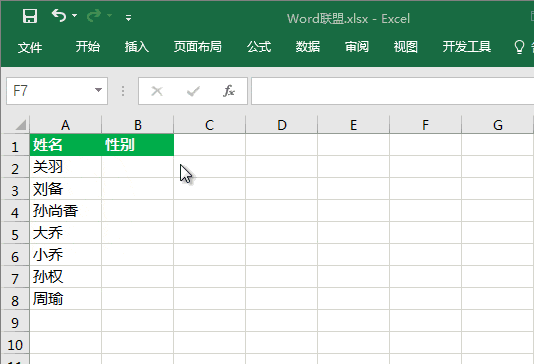The width and height of the screenshot is (534, 364).
Task: Select column F header
Action: (x=425, y=125)
